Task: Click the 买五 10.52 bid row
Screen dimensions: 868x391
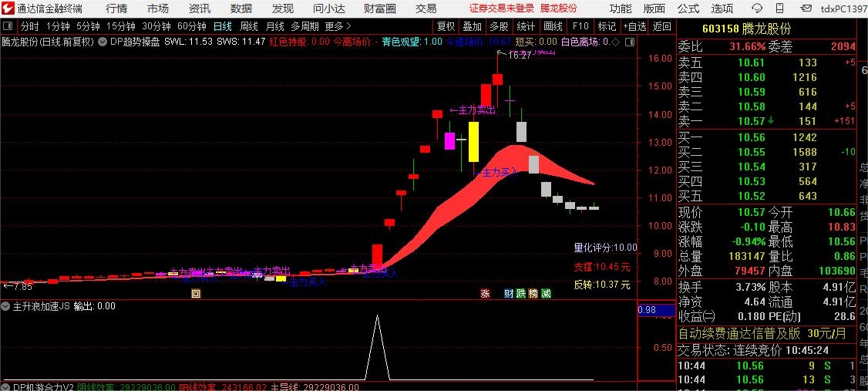Action: click(x=767, y=196)
